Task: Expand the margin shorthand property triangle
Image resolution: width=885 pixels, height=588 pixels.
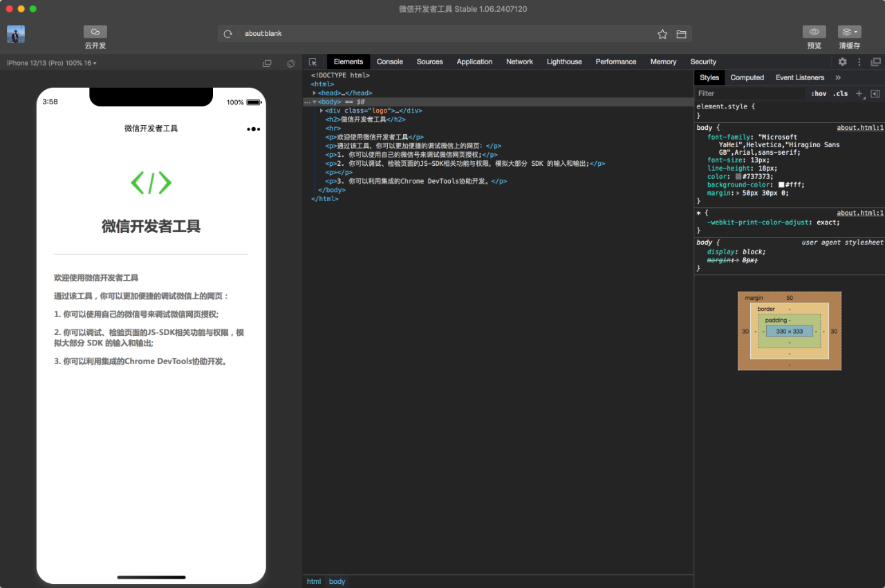Action: pos(738,193)
